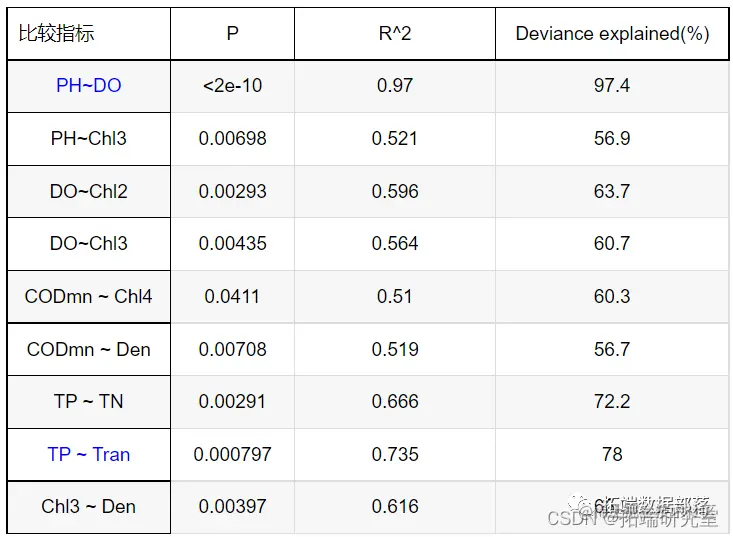Select the 0.735 R^2 value
Screen dimensions: 733x537
[x=395, y=454]
